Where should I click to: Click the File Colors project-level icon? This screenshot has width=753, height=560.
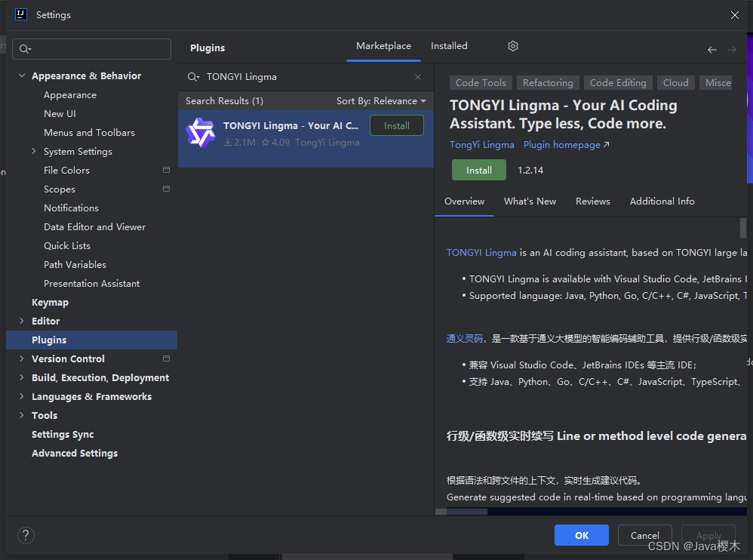pyautogui.click(x=166, y=170)
